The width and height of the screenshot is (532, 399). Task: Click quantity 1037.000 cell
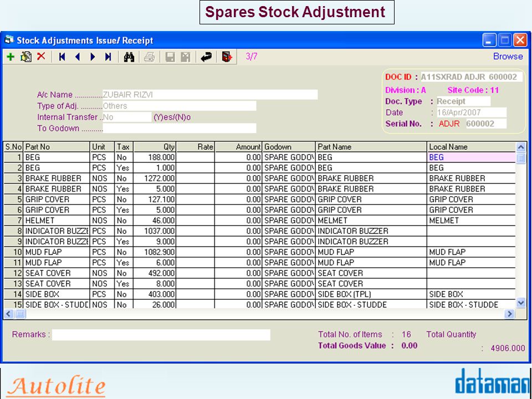(155, 231)
